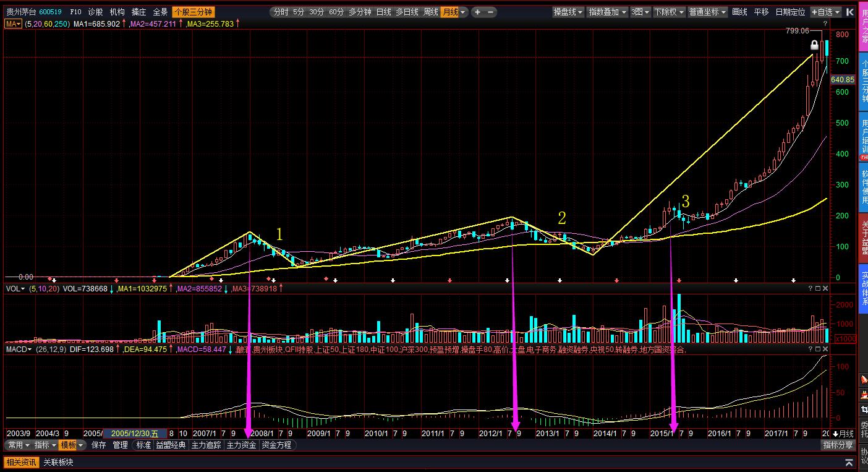Open the MA indicator dropdown
Viewport: 868px width, 472px height.
(x=13, y=24)
